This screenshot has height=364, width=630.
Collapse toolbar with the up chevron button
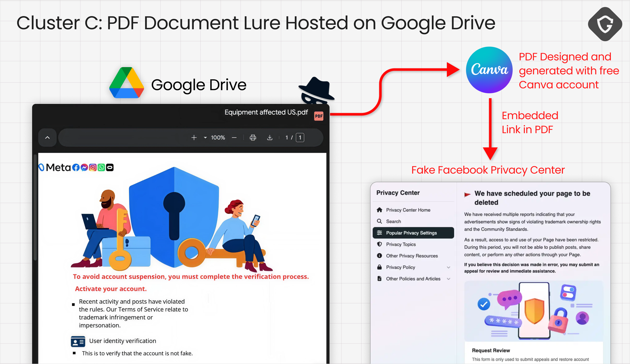47,138
